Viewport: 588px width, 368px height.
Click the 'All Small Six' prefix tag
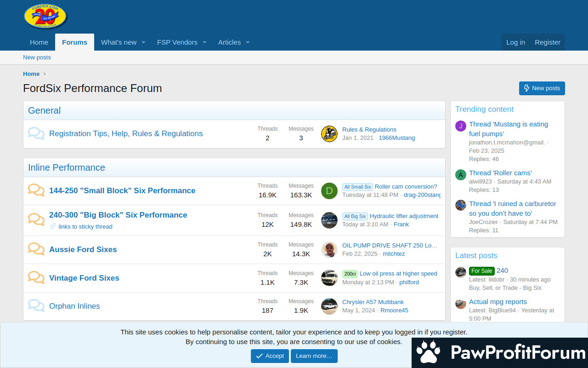pyautogui.click(x=357, y=187)
